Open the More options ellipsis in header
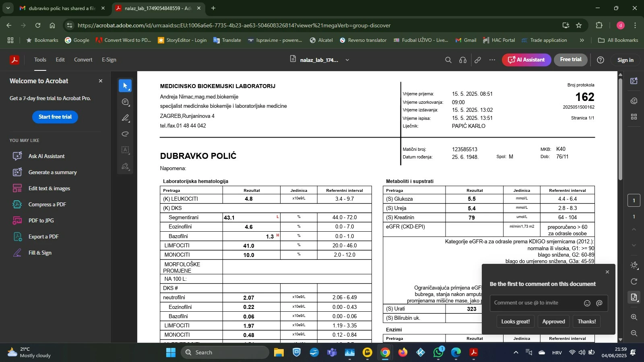Screen dimensions: 644x362 (492, 60)
